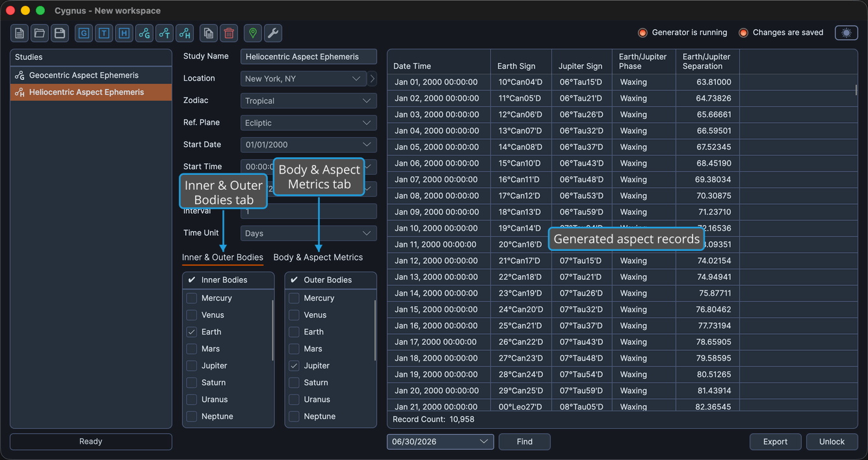Check Mercury in Inner Bodies list
Viewport: 868px width, 460px height.
192,298
